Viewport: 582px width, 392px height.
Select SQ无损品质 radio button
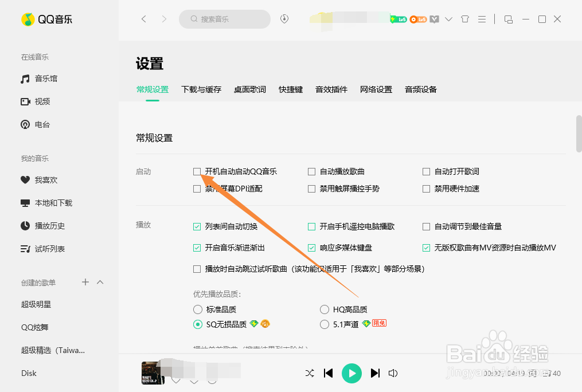click(198, 324)
